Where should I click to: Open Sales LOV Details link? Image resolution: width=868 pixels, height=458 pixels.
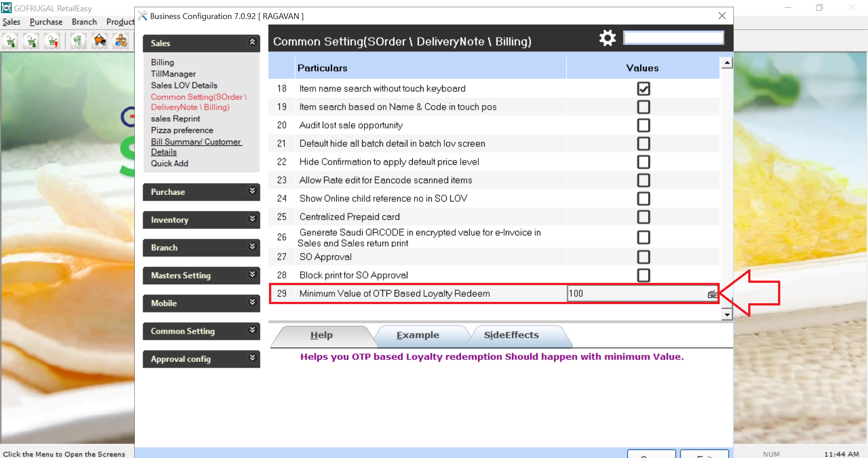pyautogui.click(x=184, y=86)
